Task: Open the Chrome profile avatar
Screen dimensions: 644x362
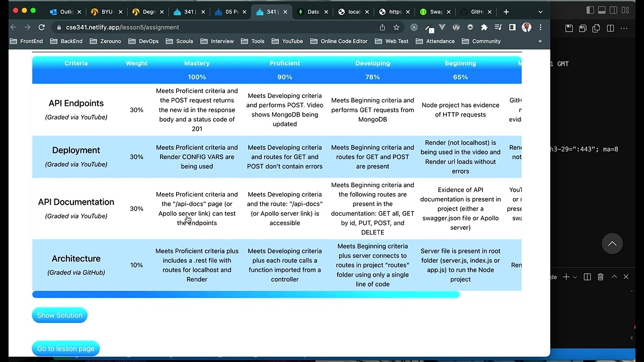Action: tap(526, 27)
